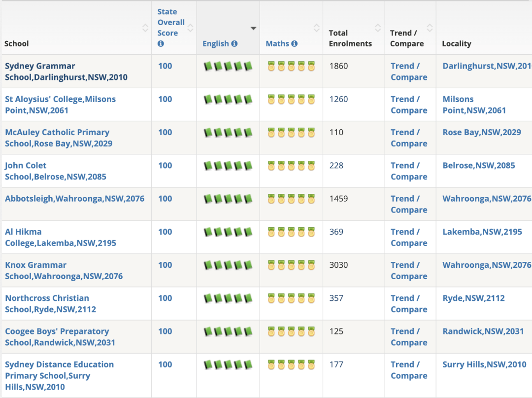Click the Maths column info icon
Screen dimensions: 532x398
pyautogui.click(x=295, y=43)
